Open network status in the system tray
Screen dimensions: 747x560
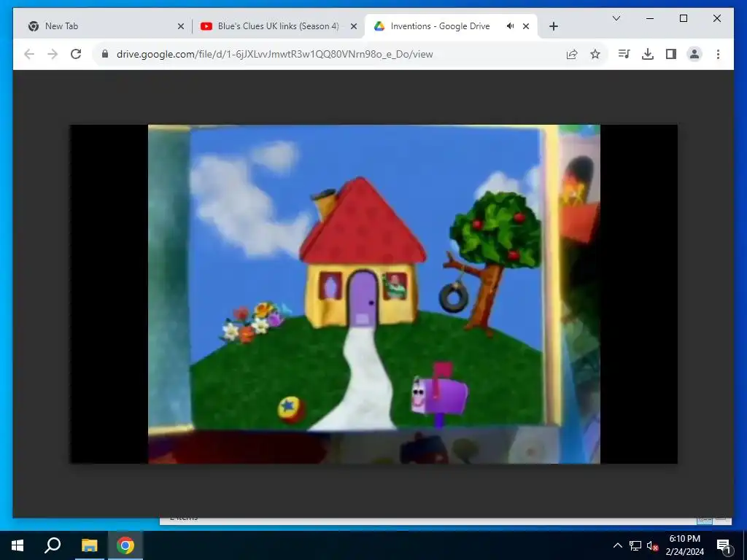(635, 545)
